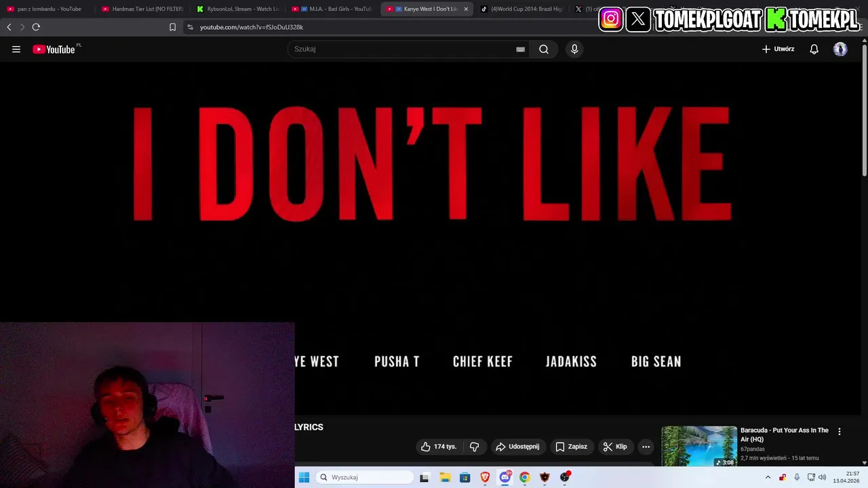Open the notifications bell
Screen dimensions: 868x488
tap(814, 49)
